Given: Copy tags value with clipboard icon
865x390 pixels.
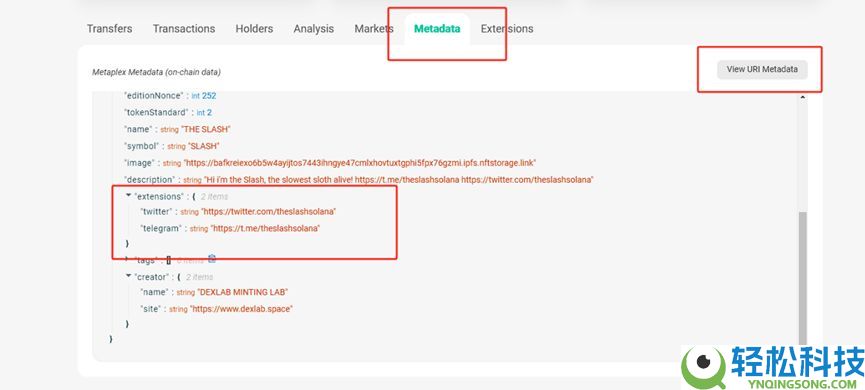Looking at the screenshot, I should coord(212,259).
